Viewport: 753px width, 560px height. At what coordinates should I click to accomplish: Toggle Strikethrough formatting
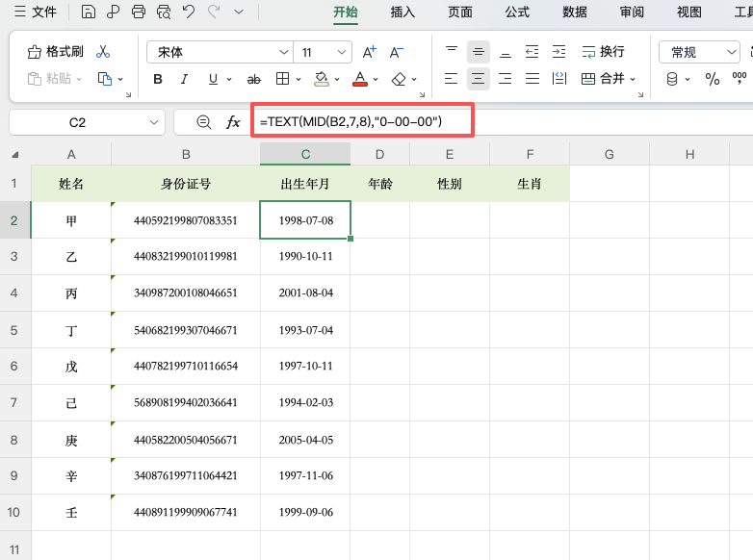click(x=254, y=79)
